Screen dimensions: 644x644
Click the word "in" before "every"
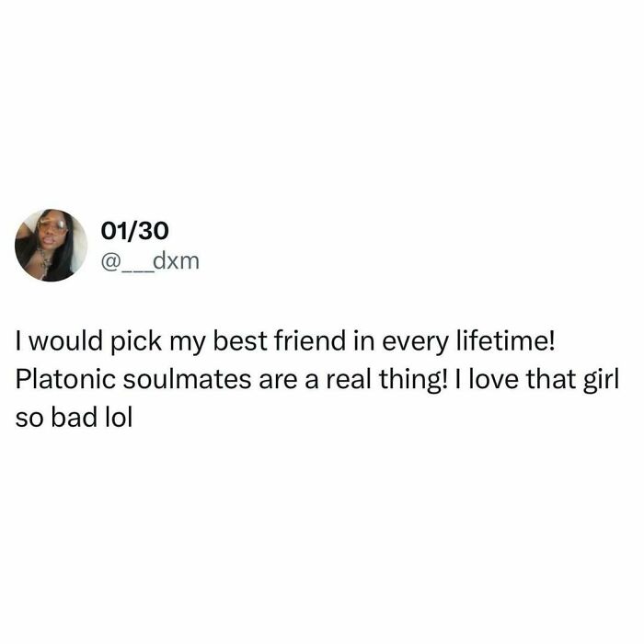(x=364, y=341)
